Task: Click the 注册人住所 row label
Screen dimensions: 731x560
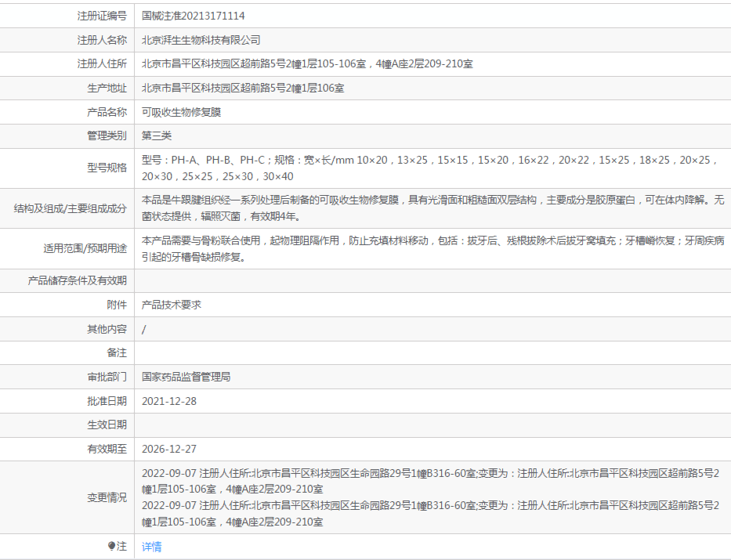Action: [x=102, y=63]
